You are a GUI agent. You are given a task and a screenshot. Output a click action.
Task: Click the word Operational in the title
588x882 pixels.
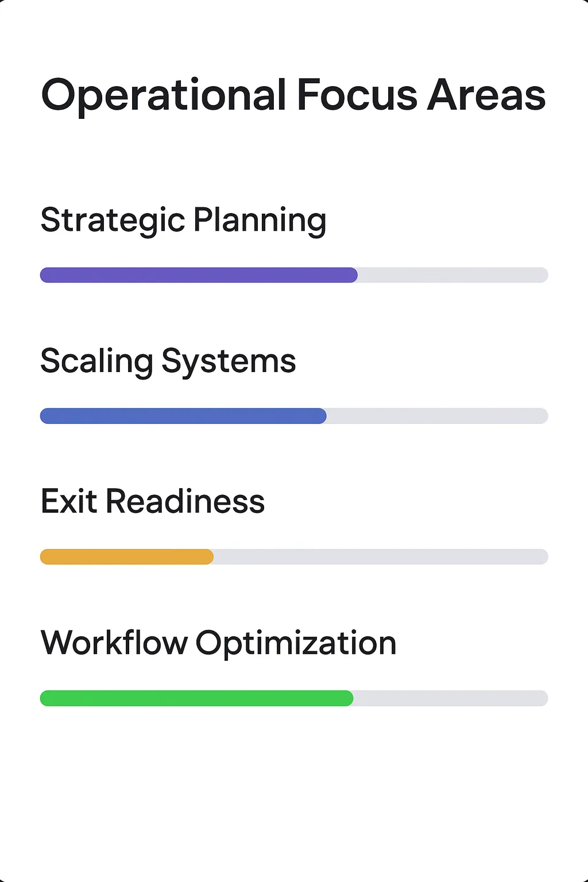164,96
